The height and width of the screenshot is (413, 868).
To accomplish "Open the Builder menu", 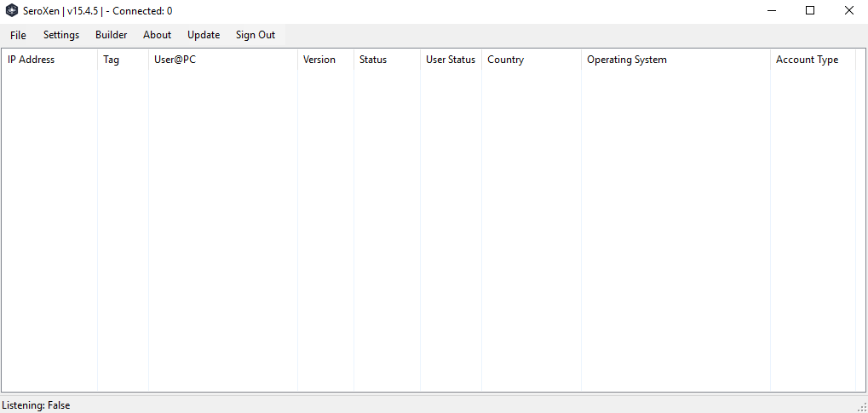I will pyautogui.click(x=112, y=35).
